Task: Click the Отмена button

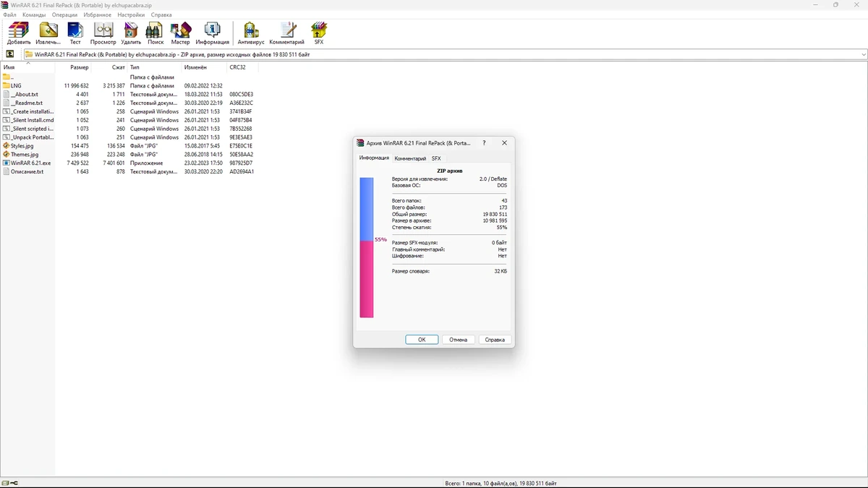Action: click(458, 339)
